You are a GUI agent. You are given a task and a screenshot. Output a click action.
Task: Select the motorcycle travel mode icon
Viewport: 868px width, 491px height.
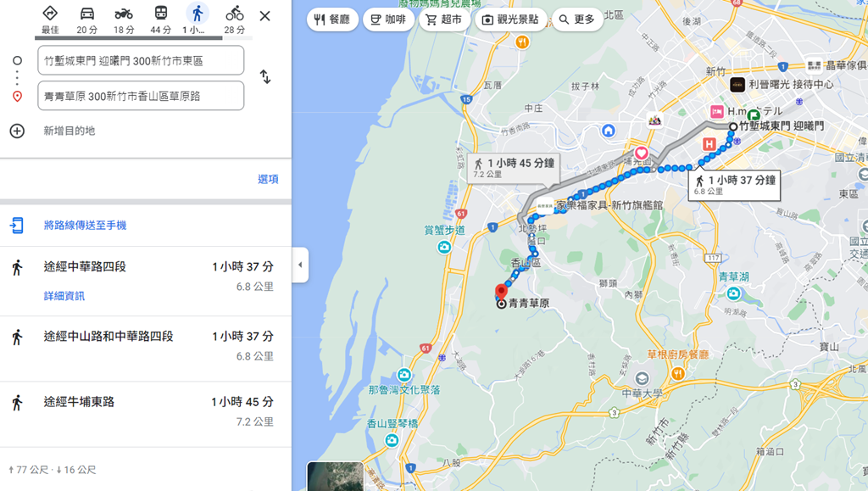(124, 14)
